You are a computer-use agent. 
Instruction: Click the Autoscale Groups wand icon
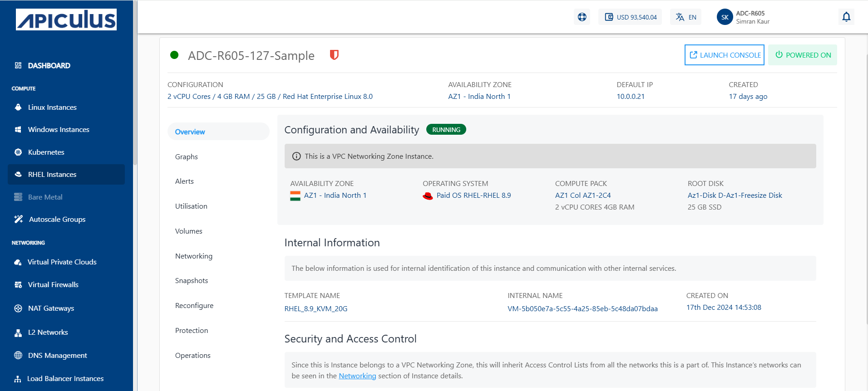coord(19,219)
